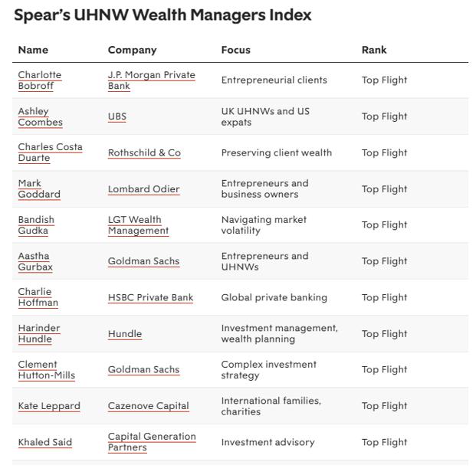476x475 pixels.
Task: Visit Harinder Hundle profile link
Action: [x=39, y=333]
